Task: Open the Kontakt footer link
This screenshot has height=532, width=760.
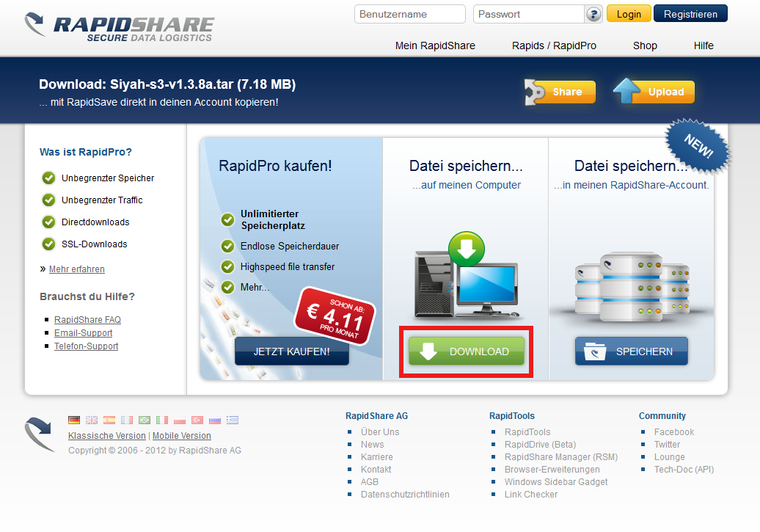Action: [x=376, y=470]
